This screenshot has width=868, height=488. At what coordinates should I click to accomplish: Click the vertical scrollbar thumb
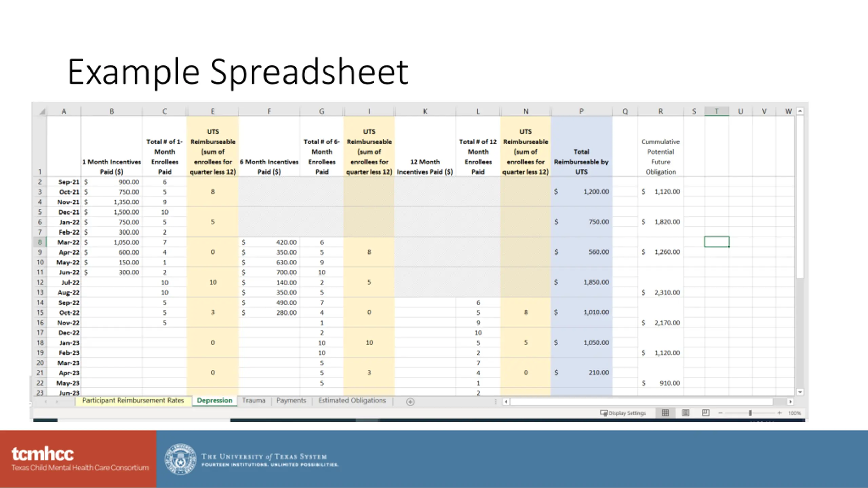point(800,197)
